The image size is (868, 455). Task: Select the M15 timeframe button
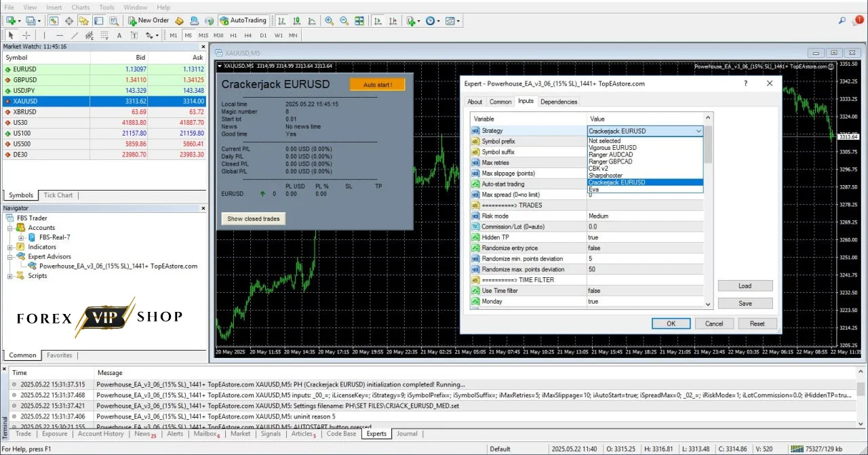point(203,35)
